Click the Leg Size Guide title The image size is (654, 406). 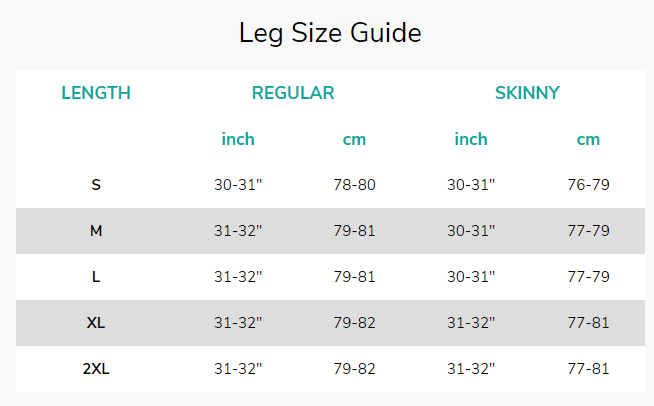coord(330,33)
